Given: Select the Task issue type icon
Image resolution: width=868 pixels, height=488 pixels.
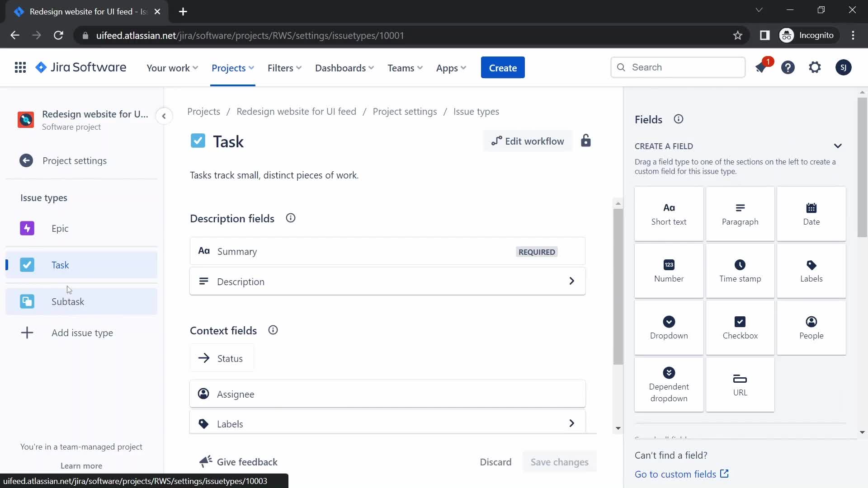Looking at the screenshot, I should click(x=28, y=264).
